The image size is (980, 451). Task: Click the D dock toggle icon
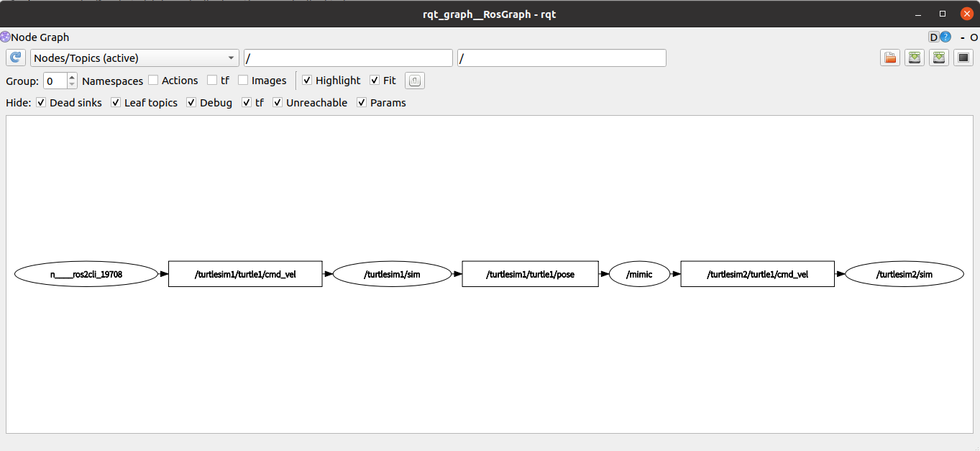tap(933, 37)
